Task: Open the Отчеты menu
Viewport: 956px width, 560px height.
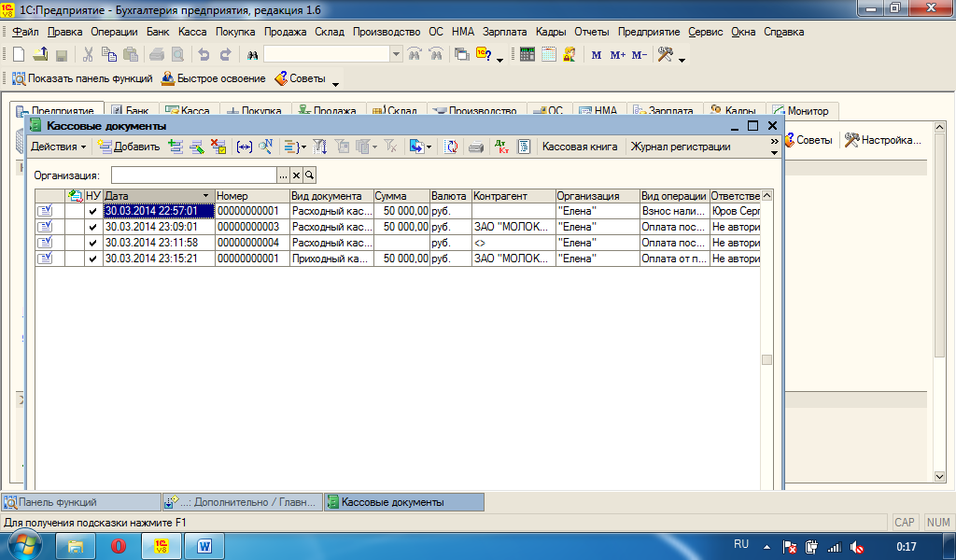Action: point(592,32)
